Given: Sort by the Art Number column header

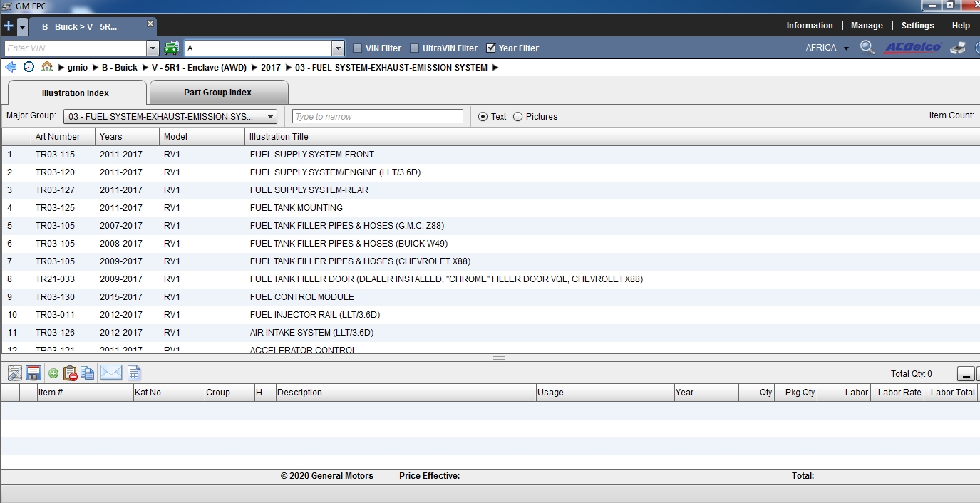Looking at the screenshot, I should coord(63,137).
